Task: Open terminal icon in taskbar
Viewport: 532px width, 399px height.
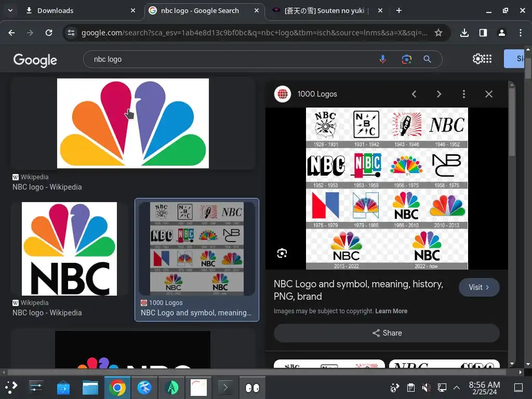Action: click(x=225, y=388)
